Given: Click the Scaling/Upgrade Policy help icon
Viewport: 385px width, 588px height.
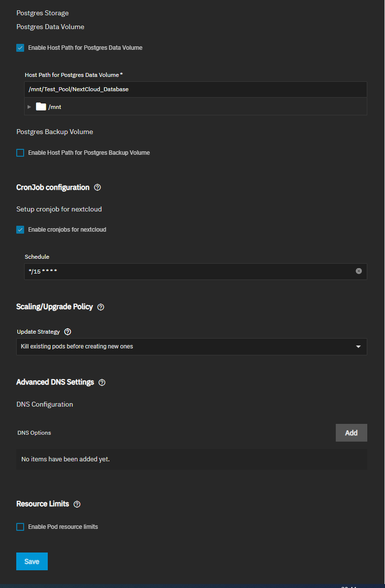Looking at the screenshot, I should pyautogui.click(x=101, y=307).
